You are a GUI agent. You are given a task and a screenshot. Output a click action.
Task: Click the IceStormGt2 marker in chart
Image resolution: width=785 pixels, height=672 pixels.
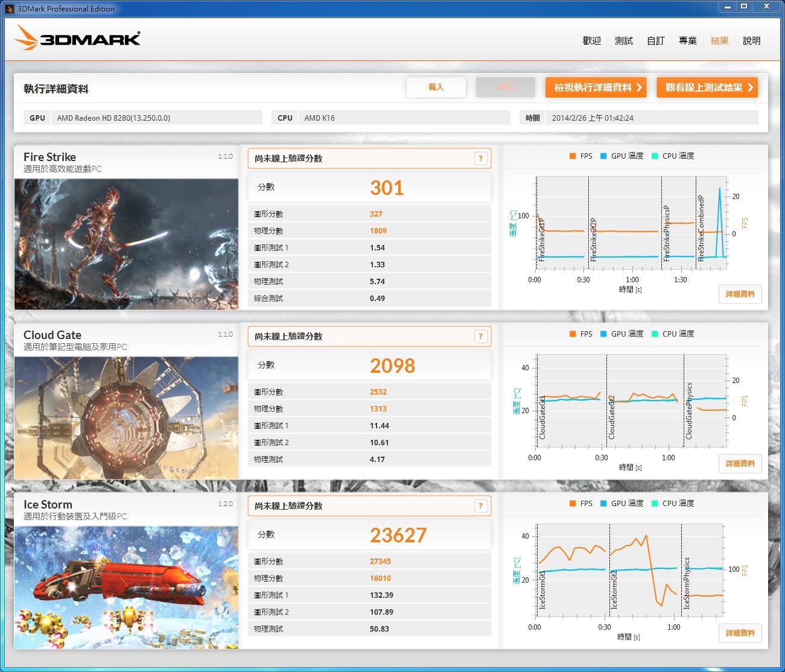614,589
